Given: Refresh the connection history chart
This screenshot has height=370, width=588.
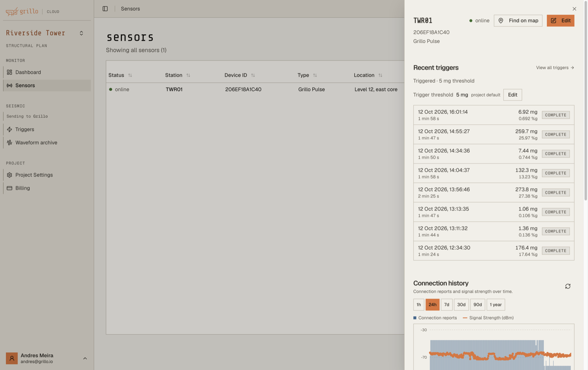Looking at the screenshot, I should [568, 286].
